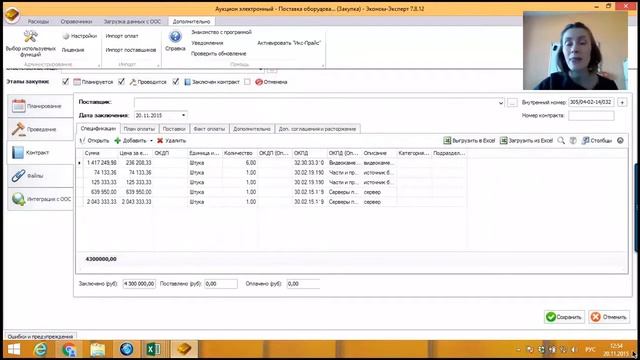This screenshot has height=360, width=640.
Task: Expand the Администрирование group launcher
Action: (x=99, y=65)
